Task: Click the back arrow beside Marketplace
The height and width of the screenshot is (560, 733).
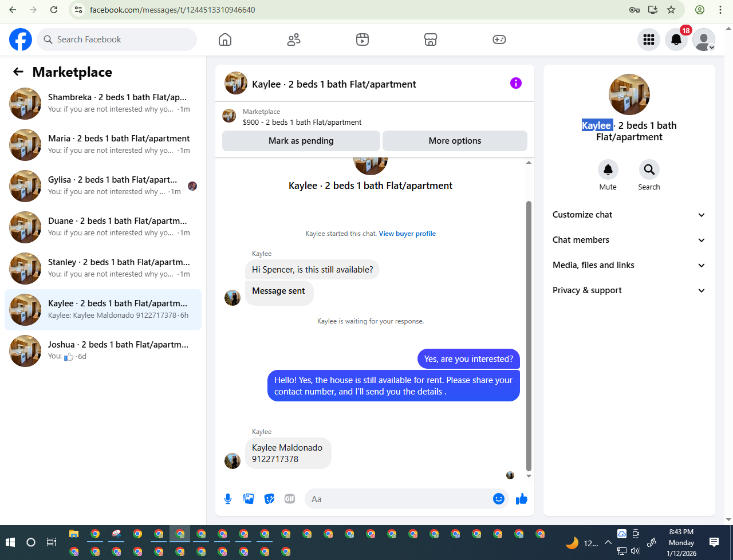Action: [x=18, y=72]
